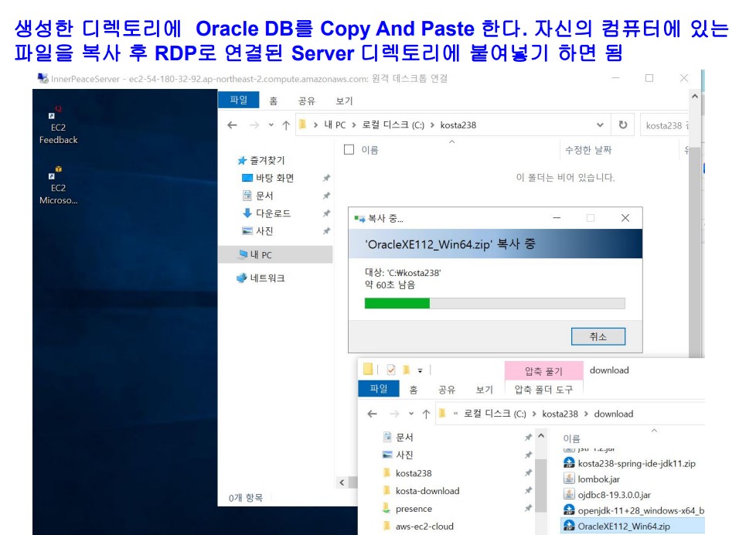Screen dimensions: 756x535
Task: Open the 파일 tab in kosta238 window
Action: click(x=239, y=100)
